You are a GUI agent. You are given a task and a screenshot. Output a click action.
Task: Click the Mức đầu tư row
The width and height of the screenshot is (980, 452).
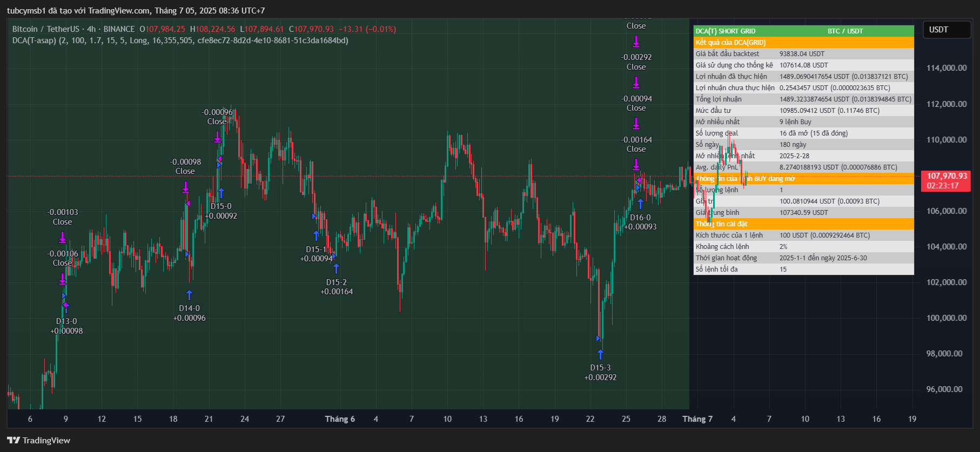point(804,111)
